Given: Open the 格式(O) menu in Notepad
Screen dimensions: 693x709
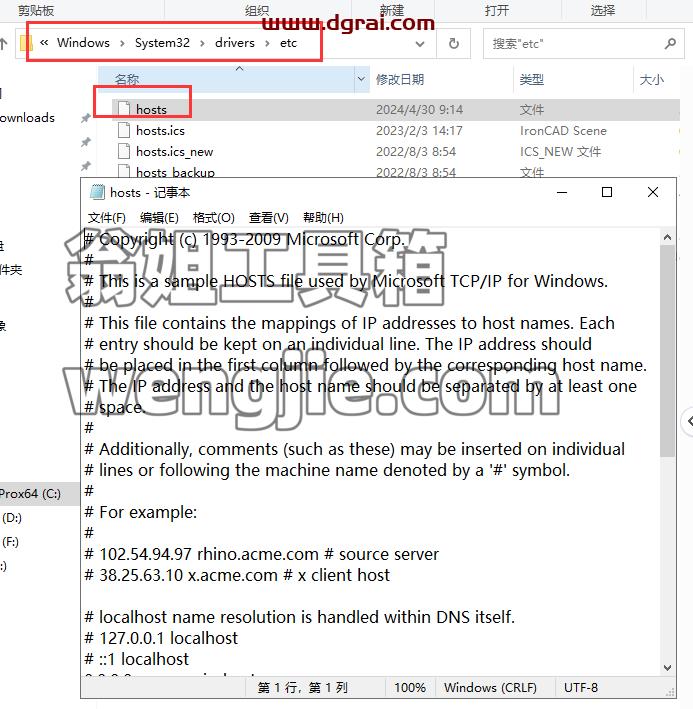Looking at the screenshot, I should 213,217.
